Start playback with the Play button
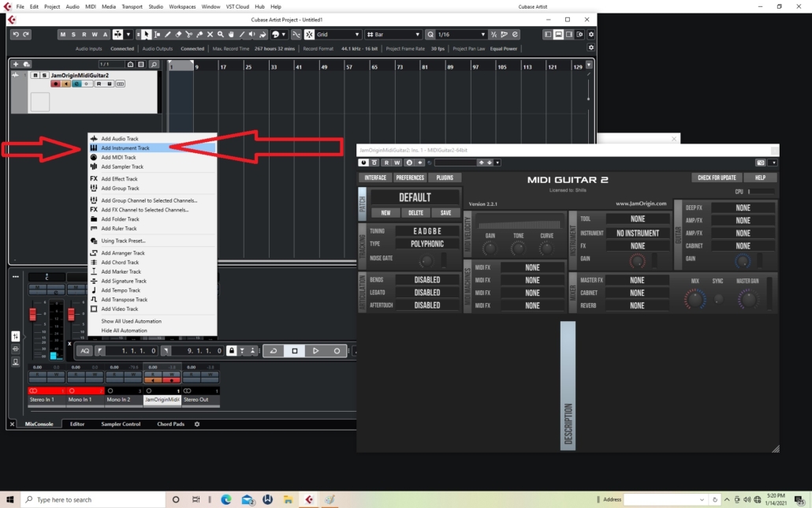The image size is (812, 508). point(315,351)
